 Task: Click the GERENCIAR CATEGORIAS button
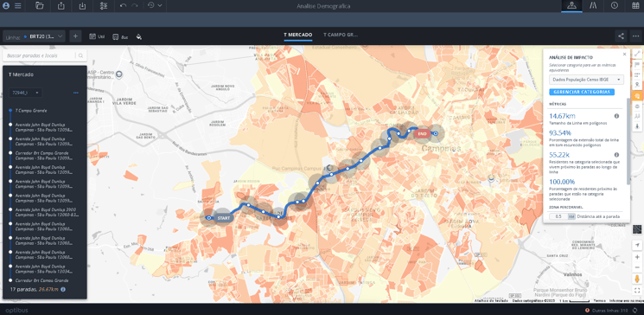(582, 92)
